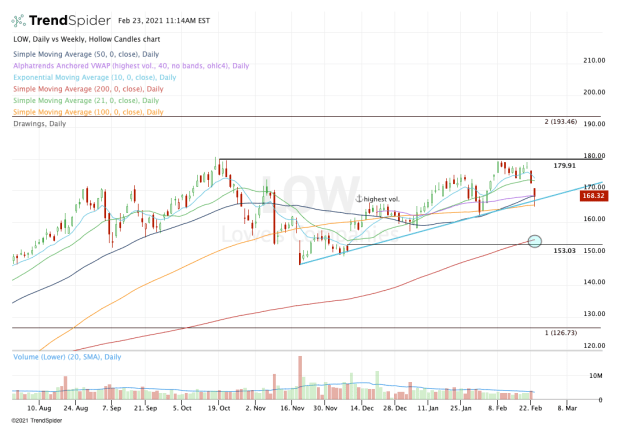Click the timestamp 'Feb 23, 2021 11:14AM EST'
Image resolution: width=620 pixels, height=426 pixels.
tap(164, 21)
